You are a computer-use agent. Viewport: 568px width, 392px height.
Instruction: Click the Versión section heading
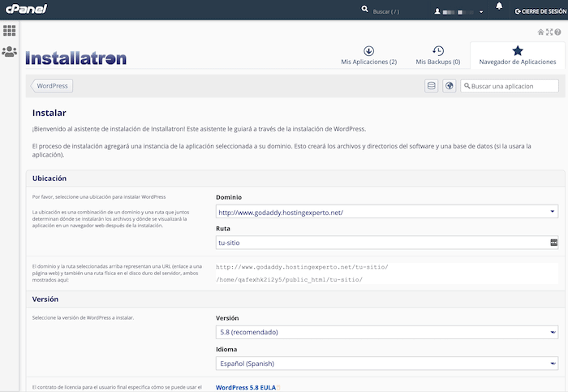point(45,299)
